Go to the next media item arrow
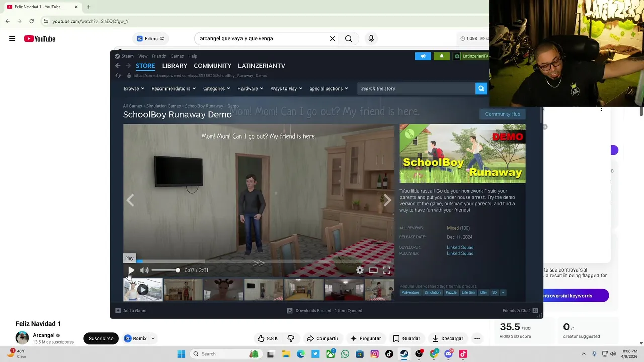Viewport: 644px width, 362px height. (x=387, y=200)
